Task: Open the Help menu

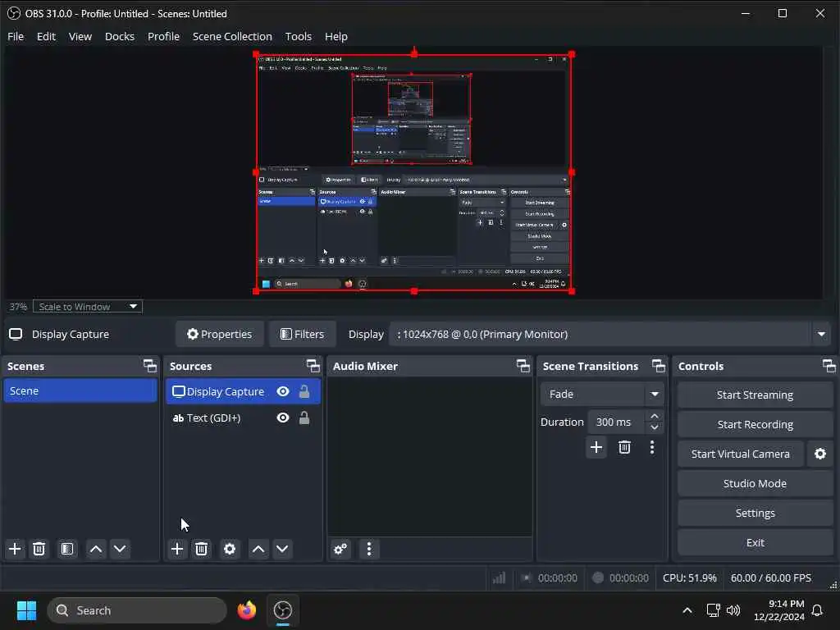Action: tap(336, 36)
